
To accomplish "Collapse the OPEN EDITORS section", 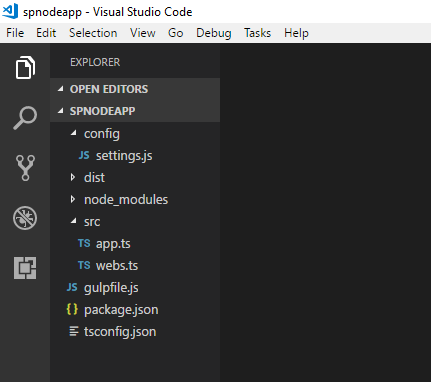I will [60, 89].
